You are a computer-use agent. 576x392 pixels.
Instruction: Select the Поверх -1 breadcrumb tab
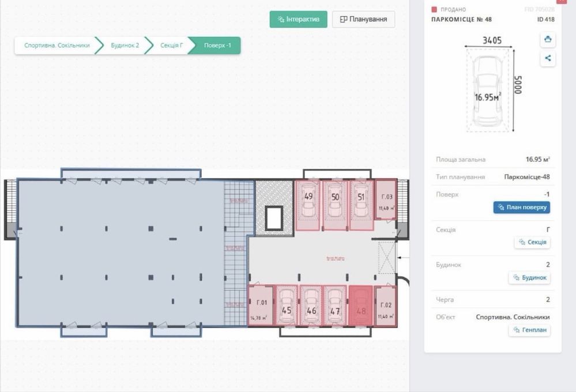tap(217, 46)
